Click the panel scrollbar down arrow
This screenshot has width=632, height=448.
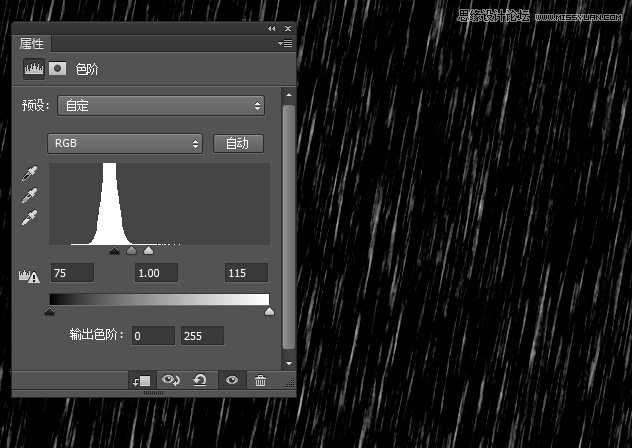coord(289,363)
